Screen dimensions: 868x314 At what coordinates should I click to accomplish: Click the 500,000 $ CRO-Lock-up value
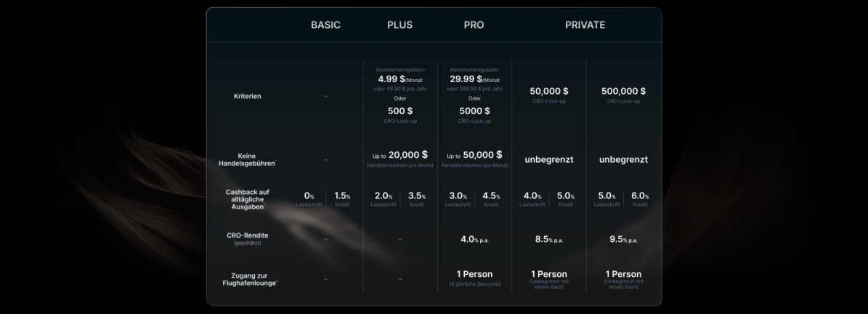623,92
